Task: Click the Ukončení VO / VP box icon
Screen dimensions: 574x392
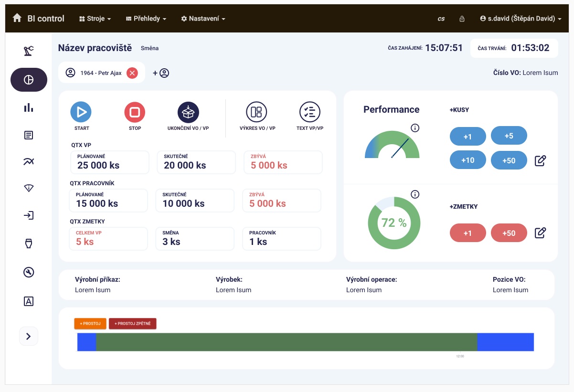Action: [188, 112]
